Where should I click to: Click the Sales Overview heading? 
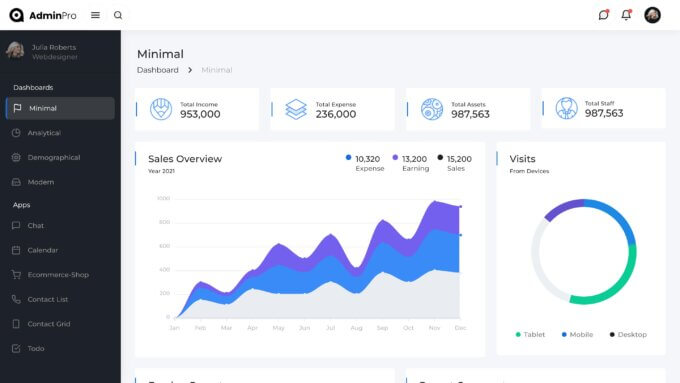coord(185,159)
